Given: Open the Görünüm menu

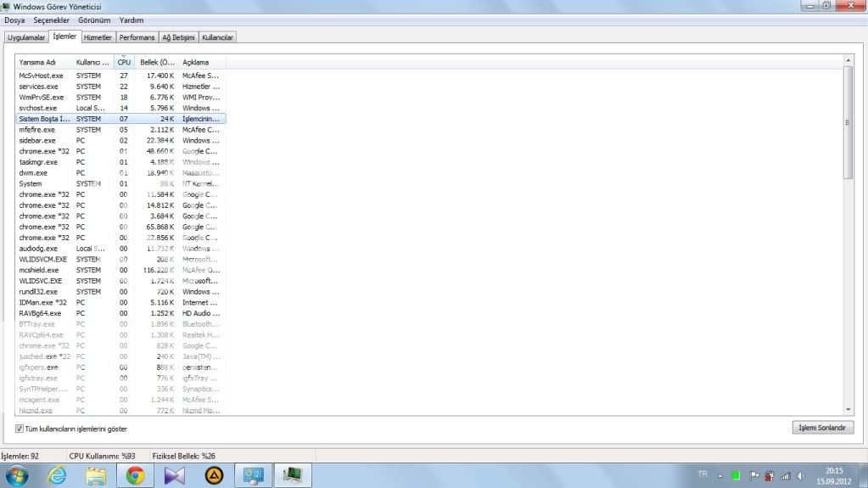Looking at the screenshot, I should (94, 20).
